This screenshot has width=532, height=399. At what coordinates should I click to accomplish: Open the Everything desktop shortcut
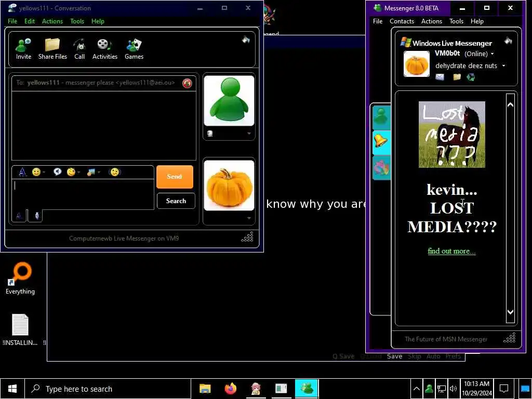(x=20, y=278)
